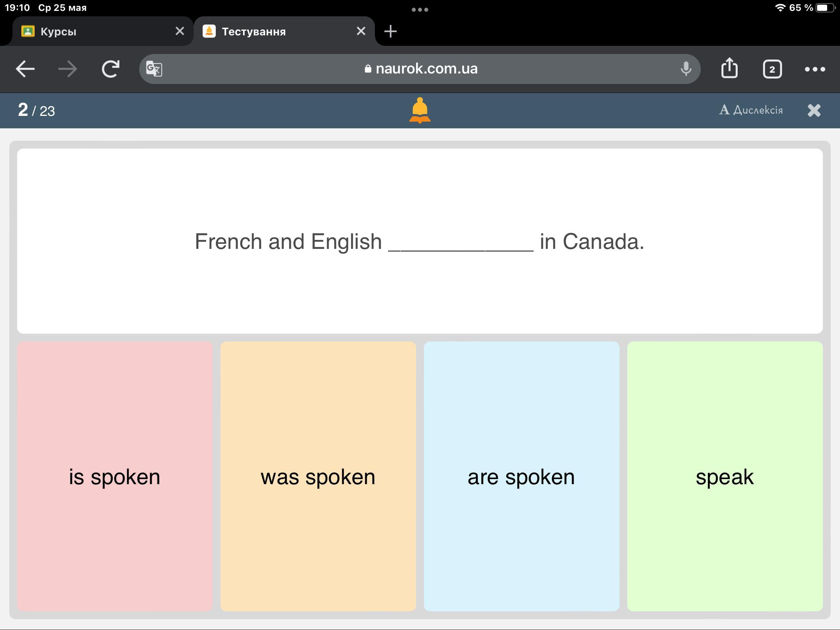Open the browser three-dot menu
Viewport: 840px width, 630px height.
click(x=815, y=69)
